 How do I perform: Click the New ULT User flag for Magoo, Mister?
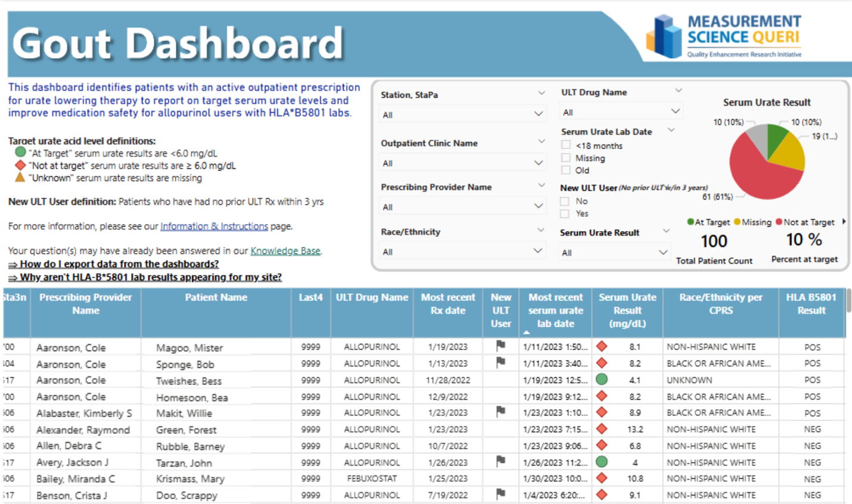pyautogui.click(x=500, y=345)
